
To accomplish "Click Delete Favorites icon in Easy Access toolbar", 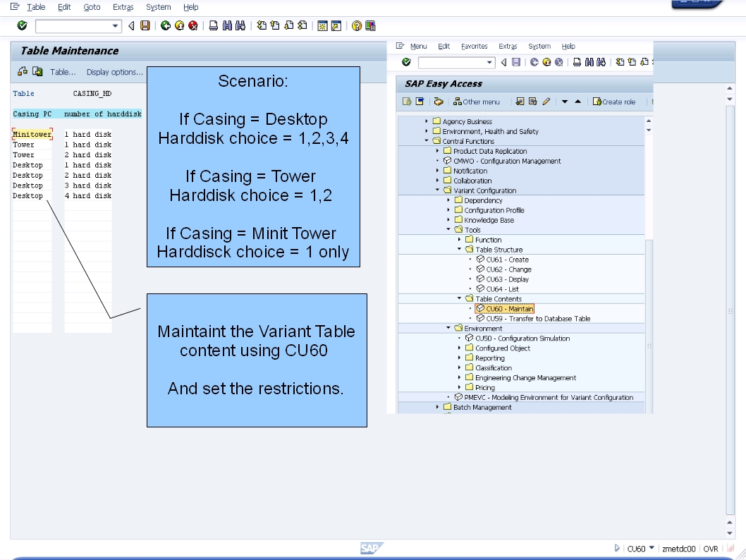I will (533, 102).
